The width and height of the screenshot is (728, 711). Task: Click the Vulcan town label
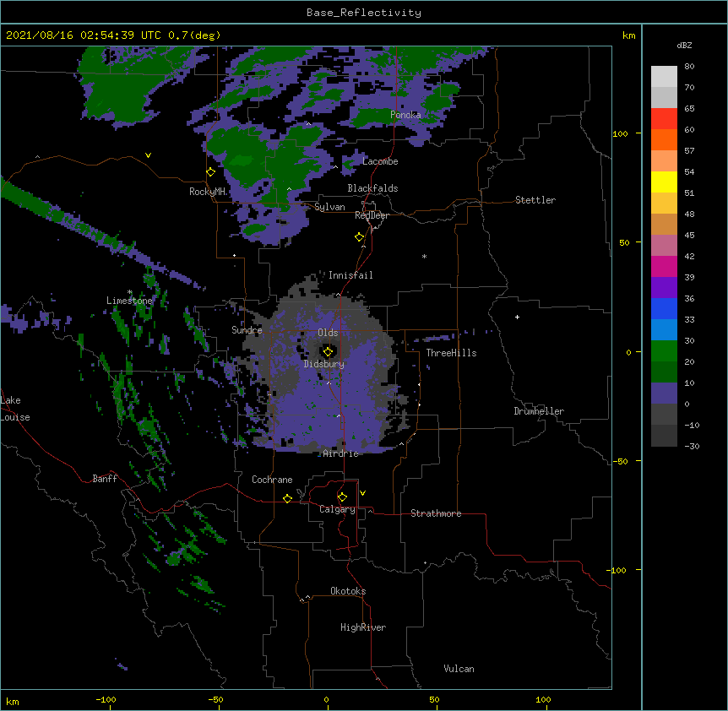coord(459,669)
